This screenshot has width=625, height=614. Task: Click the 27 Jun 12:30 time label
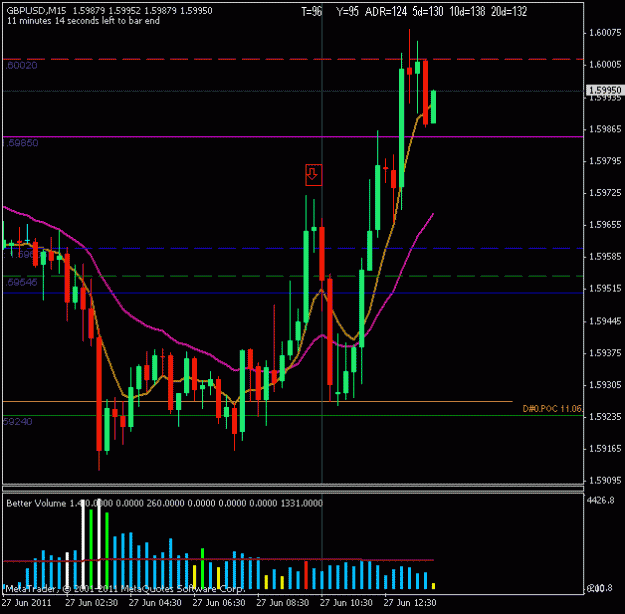pos(410,602)
